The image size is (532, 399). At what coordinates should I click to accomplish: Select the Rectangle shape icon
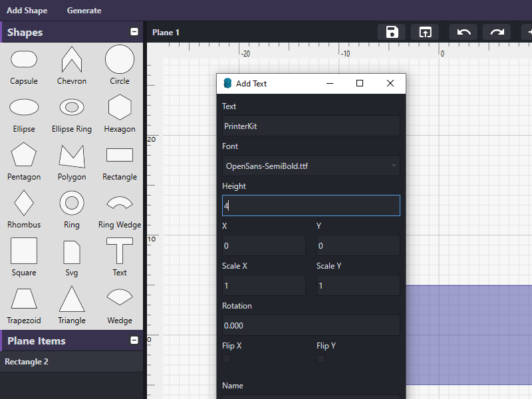(x=120, y=155)
